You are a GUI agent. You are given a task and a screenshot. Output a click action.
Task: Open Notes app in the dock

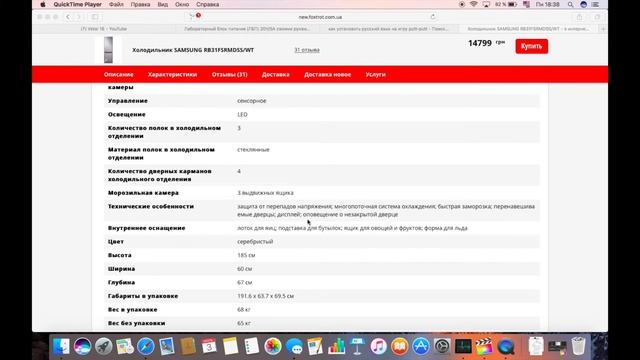point(230,347)
